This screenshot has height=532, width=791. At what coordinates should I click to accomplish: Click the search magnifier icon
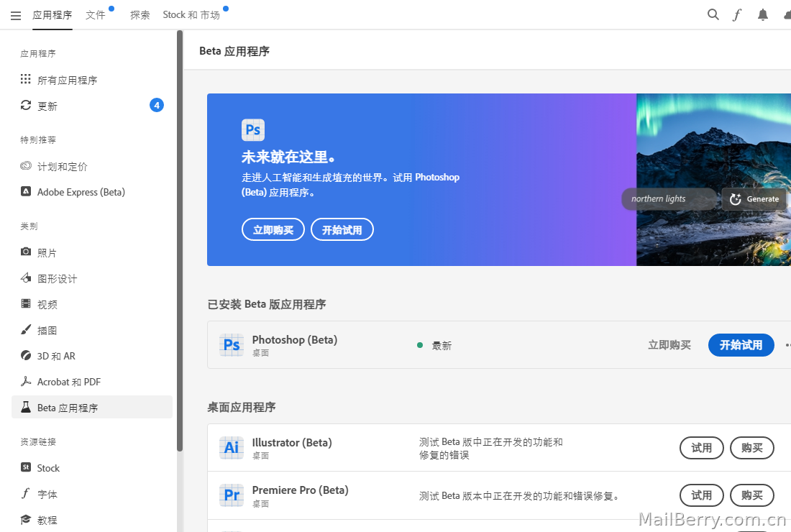click(x=713, y=14)
